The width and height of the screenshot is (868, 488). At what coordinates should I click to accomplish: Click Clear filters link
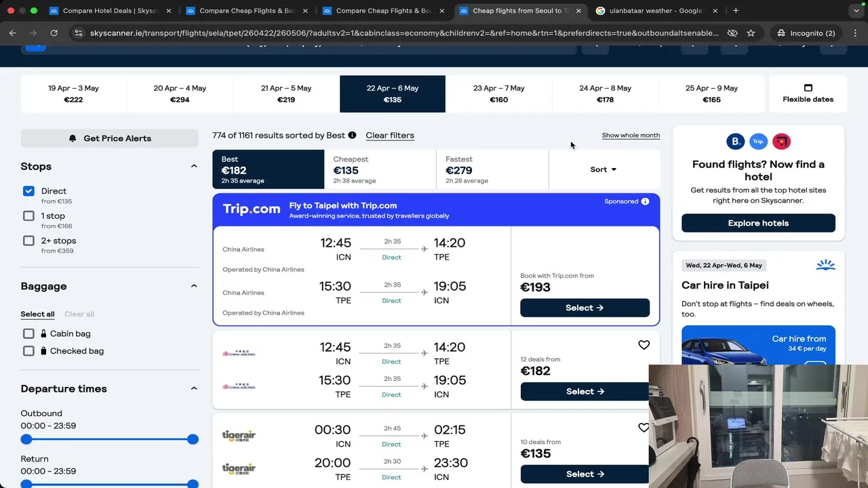click(390, 136)
